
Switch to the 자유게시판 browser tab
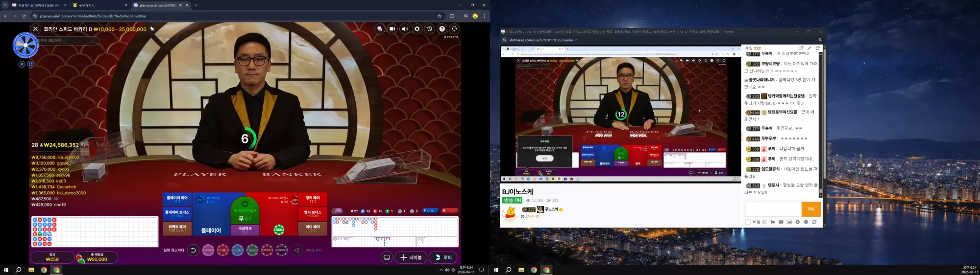pyautogui.click(x=39, y=5)
